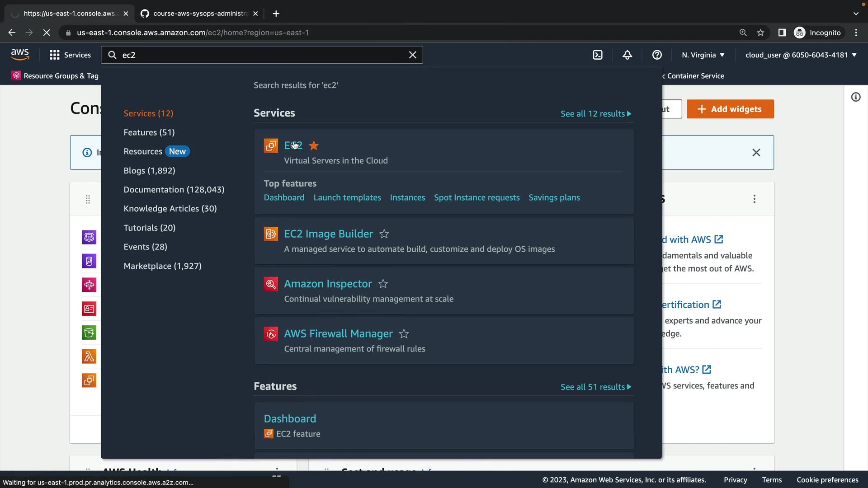Open AWS CloudShell icon in header
The width and height of the screenshot is (868, 488).
click(x=598, y=55)
